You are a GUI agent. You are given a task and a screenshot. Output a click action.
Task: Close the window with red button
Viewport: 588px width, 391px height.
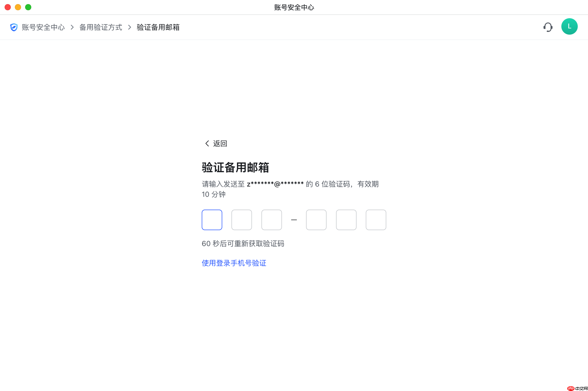(x=8, y=7)
